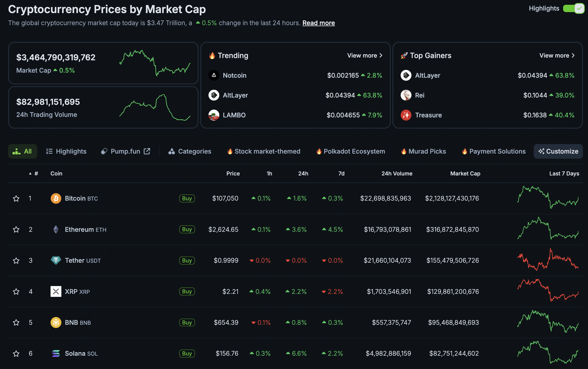588x369 pixels.
Task: Open the Categories tab
Action: (x=190, y=151)
